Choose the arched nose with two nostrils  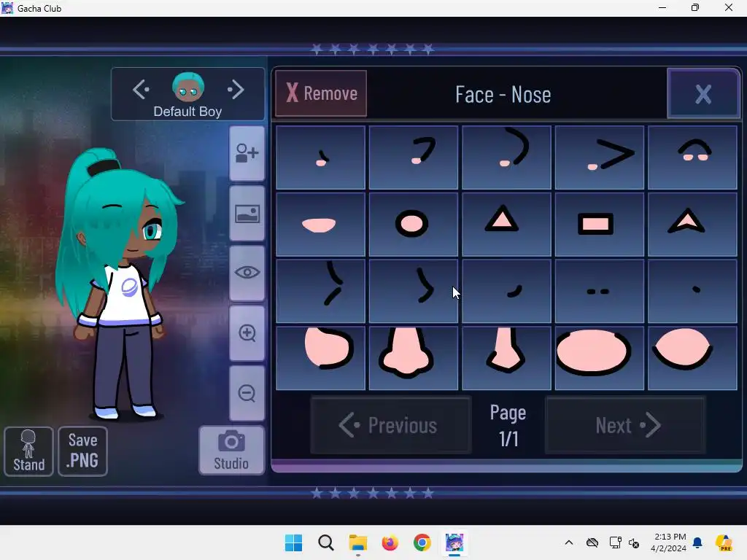click(692, 157)
